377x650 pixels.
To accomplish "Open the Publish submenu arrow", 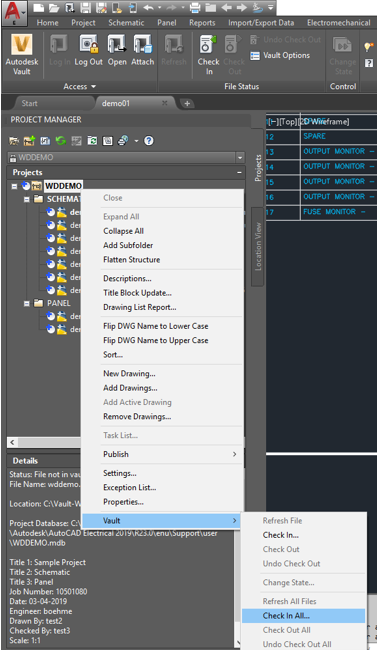I will 235,454.
